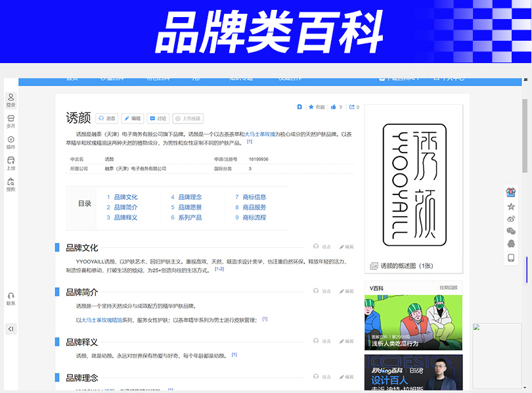Click reference [1-2] in 品牌文化 paragraph
The width and height of the screenshot is (532, 393).
(x=219, y=269)
